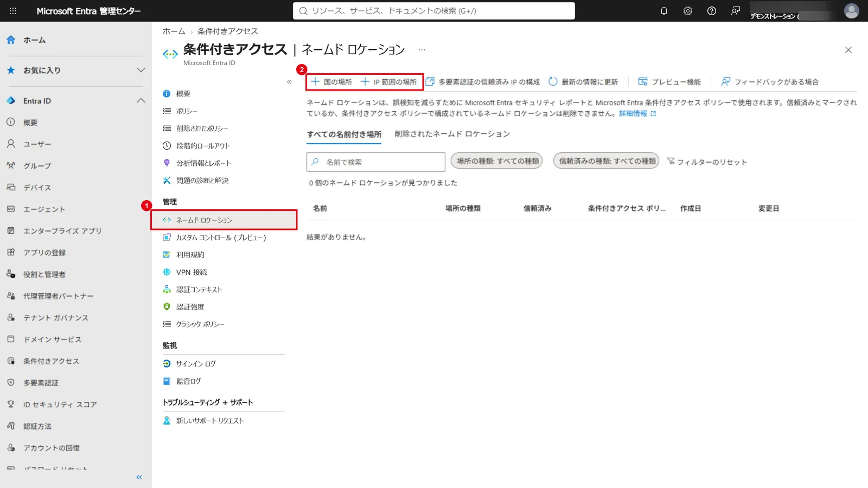Open プレビュー機能
Viewport: 868px width, 488px height.
669,82
